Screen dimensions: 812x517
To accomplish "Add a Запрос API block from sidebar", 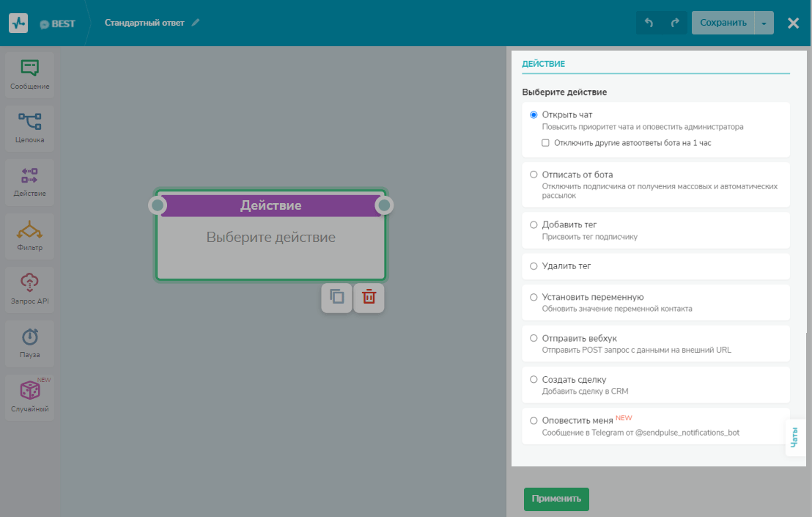I will pyautogui.click(x=29, y=290).
